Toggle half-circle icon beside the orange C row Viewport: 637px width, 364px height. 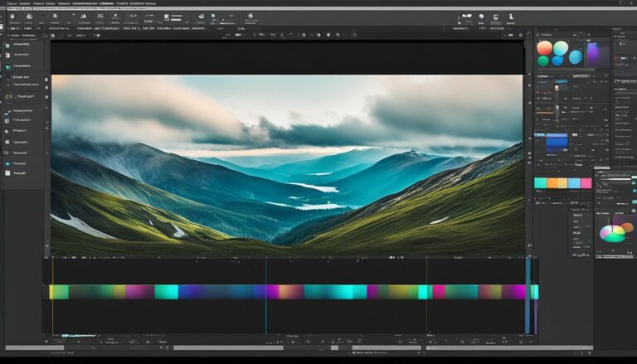click(46, 97)
